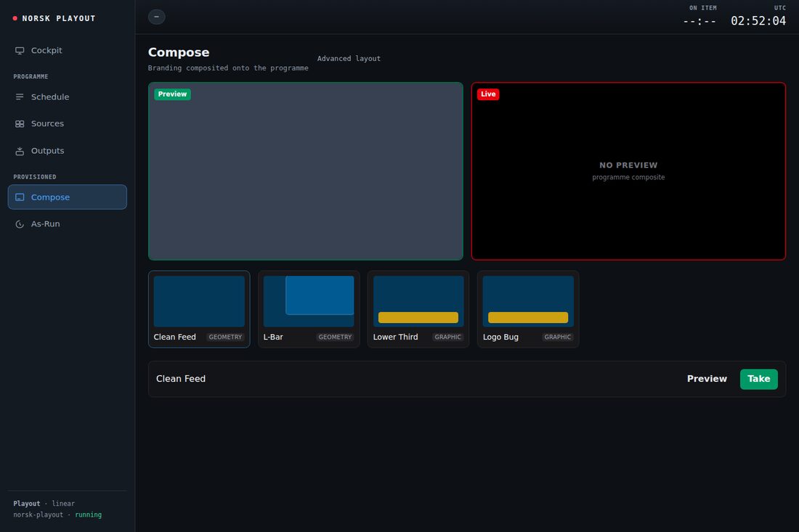The image size is (799, 532).
Task: Navigate to Outputs
Action: [x=68, y=151]
